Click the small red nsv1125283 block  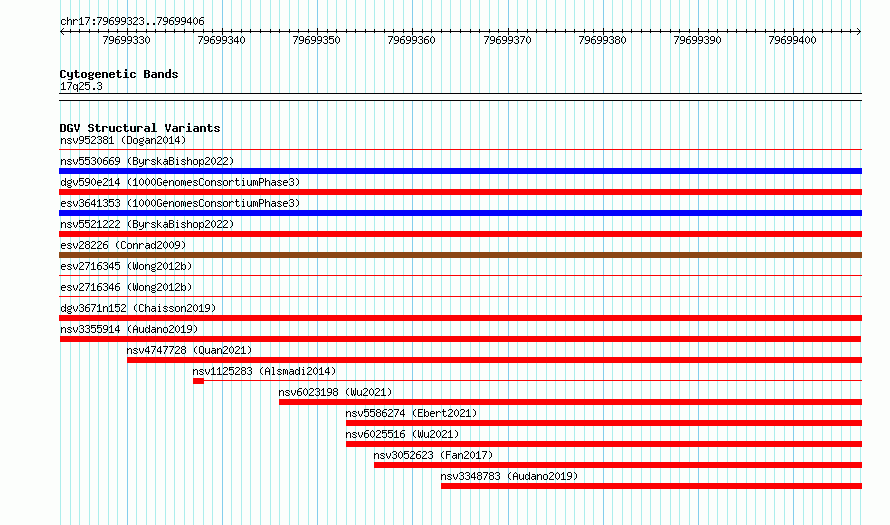[x=198, y=381]
